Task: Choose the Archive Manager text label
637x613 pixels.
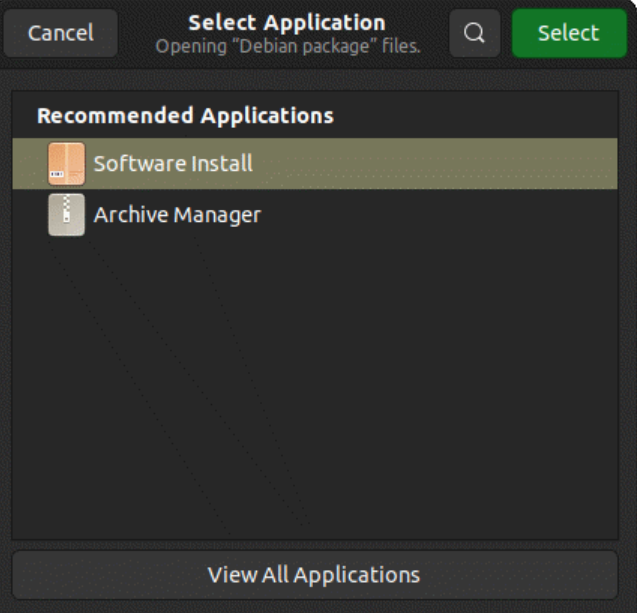Action: [177, 214]
